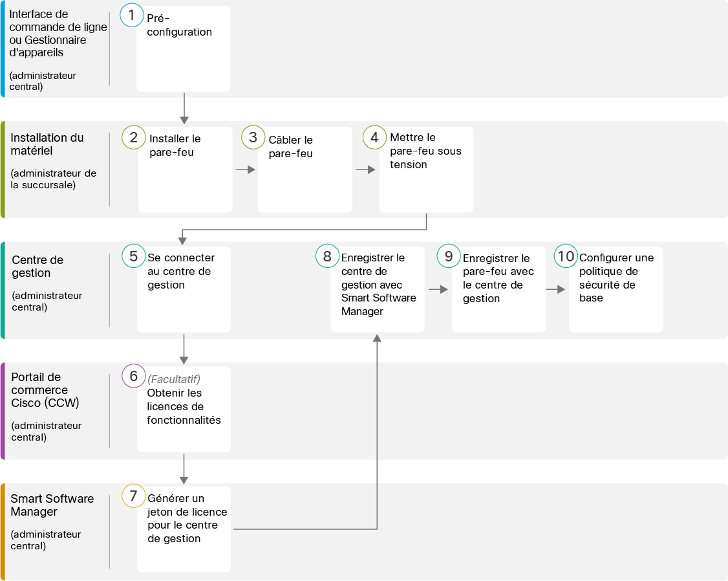Screen dimensions: 728x581
Task: Select the step 8 number circle
Action: [327, 256]
